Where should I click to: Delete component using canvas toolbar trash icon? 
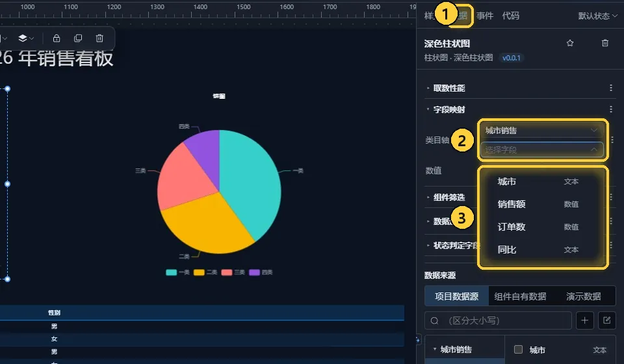pos(99,38)
